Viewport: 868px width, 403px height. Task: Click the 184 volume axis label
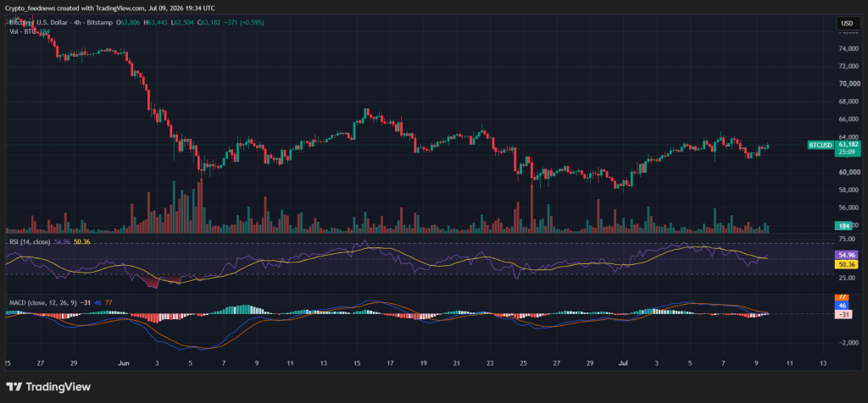click(x=845, y=225)
